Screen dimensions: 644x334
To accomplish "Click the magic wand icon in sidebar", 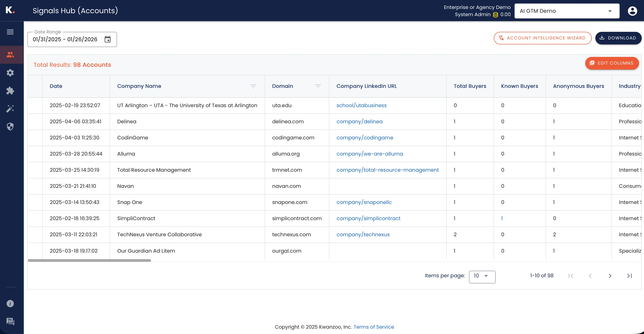I will point(10,108).
